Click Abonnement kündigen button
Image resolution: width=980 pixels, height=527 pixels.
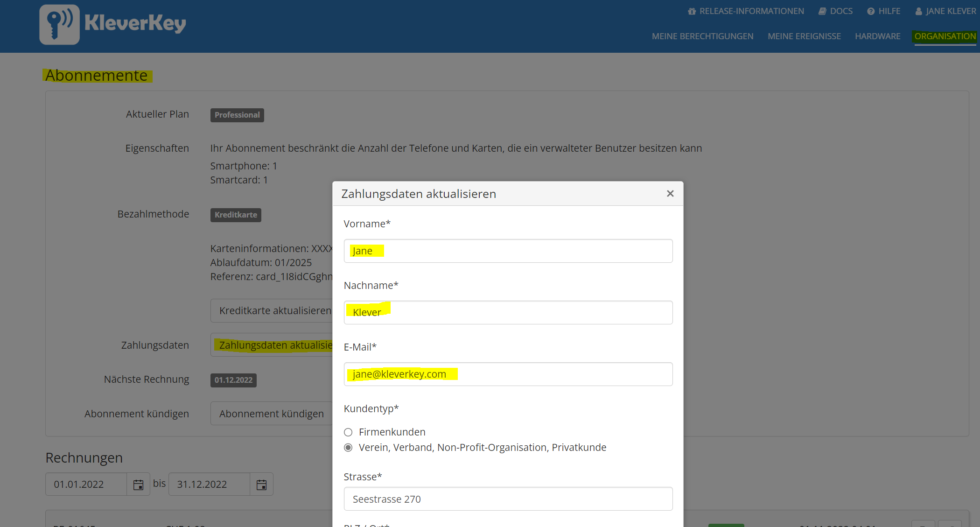coord(272,414)
